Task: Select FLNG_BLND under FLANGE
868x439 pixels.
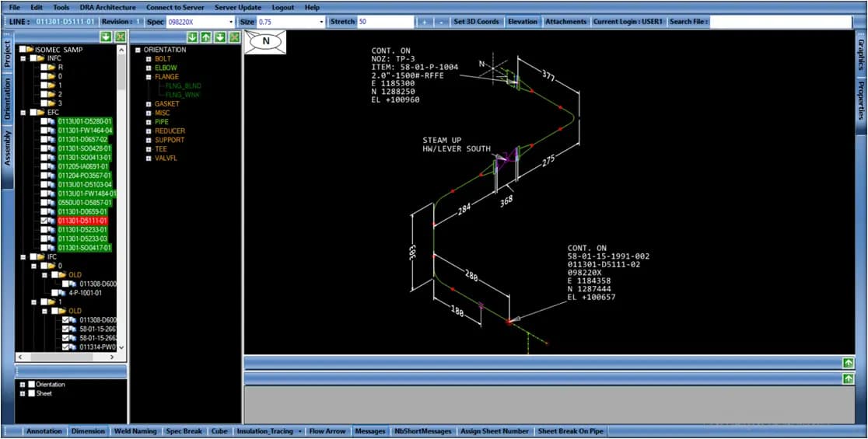Action: pos(184,85)
